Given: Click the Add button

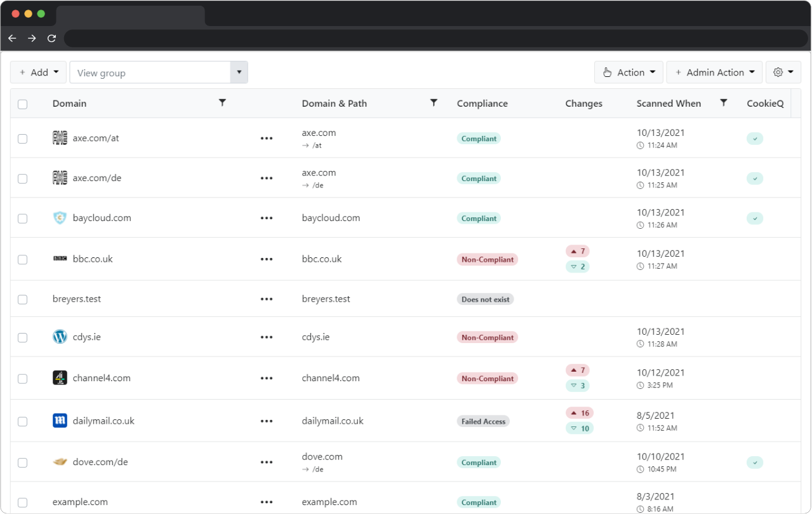Looking at the screenshot, I should (39, 72).
